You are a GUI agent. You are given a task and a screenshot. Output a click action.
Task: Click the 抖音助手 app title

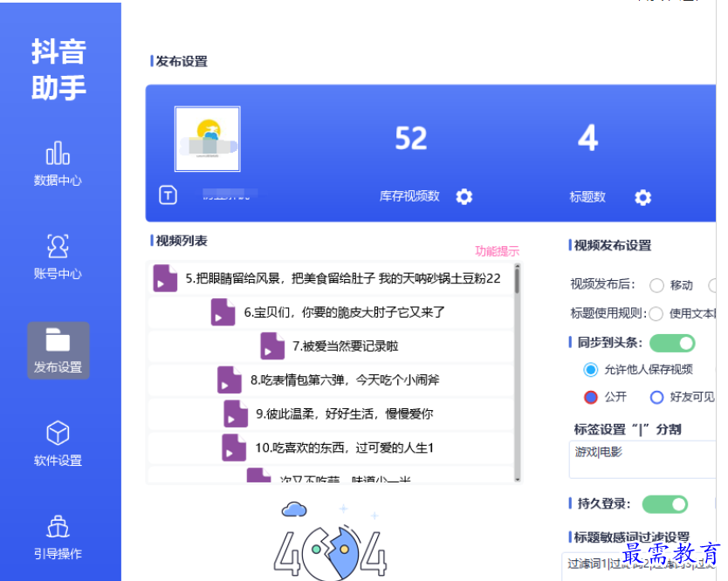(x=58, y=69)
